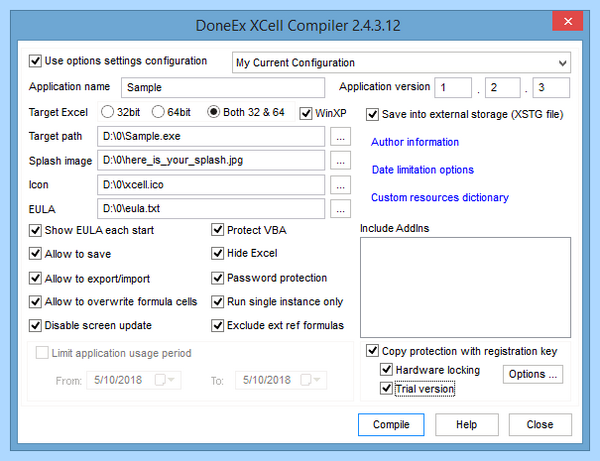Browse for Splash image with ellipsis button
The width and height of the screenshot is (600, 461).
point(341,161)
